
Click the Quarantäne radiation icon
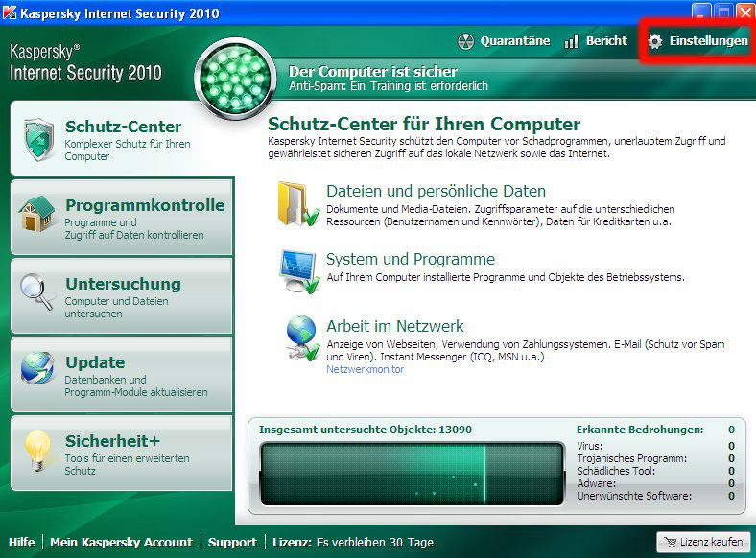pos(466,41)
